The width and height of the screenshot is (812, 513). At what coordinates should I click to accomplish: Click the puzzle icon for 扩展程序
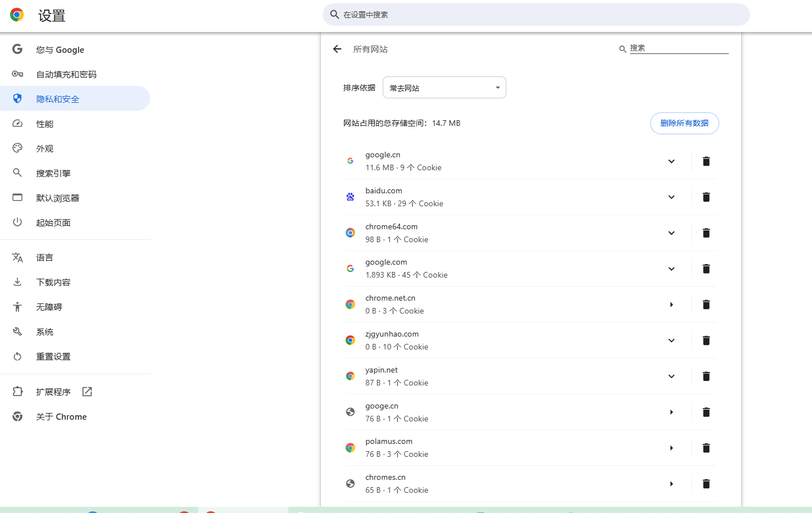17,392
